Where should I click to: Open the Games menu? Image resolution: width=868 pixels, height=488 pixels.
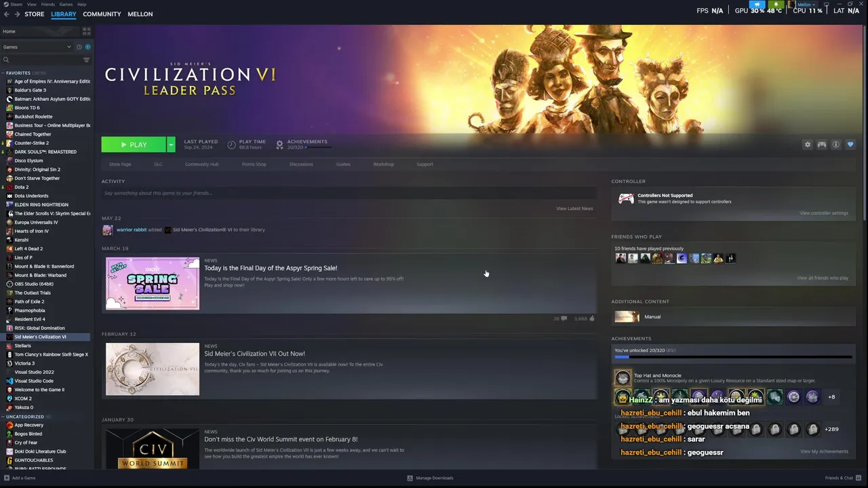66,4
